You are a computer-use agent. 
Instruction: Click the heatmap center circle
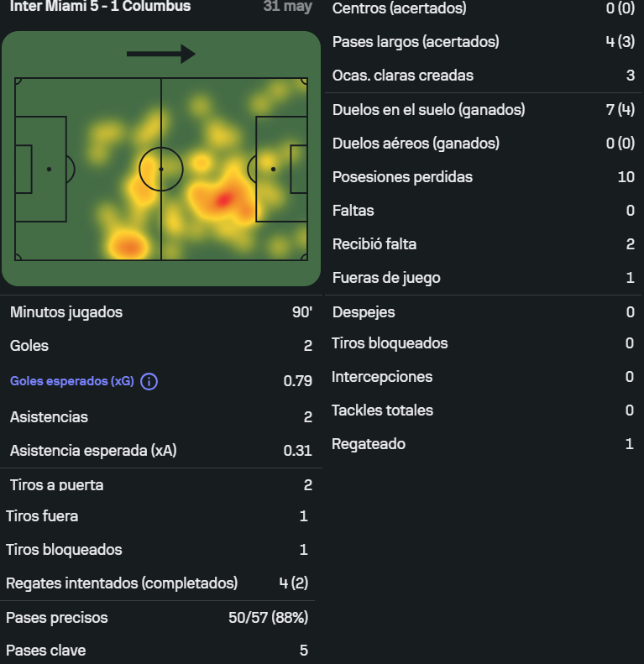pyautogui.click(x=161, y=169)
